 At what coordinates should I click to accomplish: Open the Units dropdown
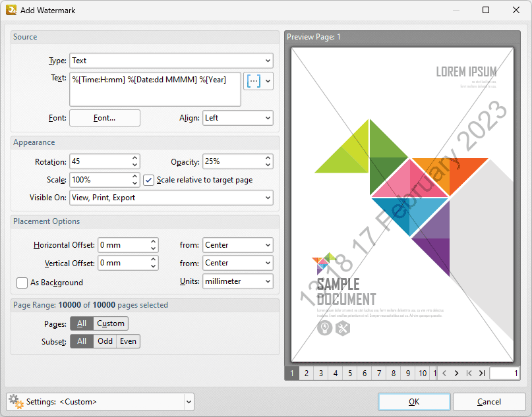click(238, 281)
